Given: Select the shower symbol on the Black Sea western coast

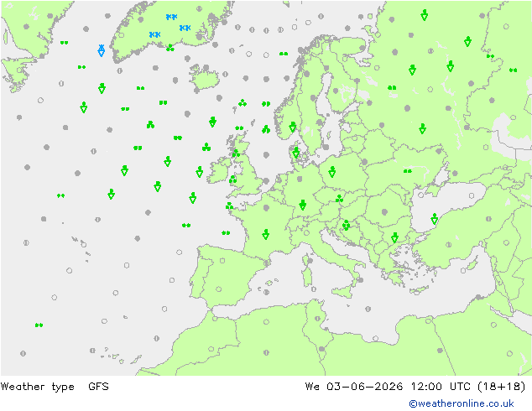Looking at the screenshot, I should [x=435, y=219].
